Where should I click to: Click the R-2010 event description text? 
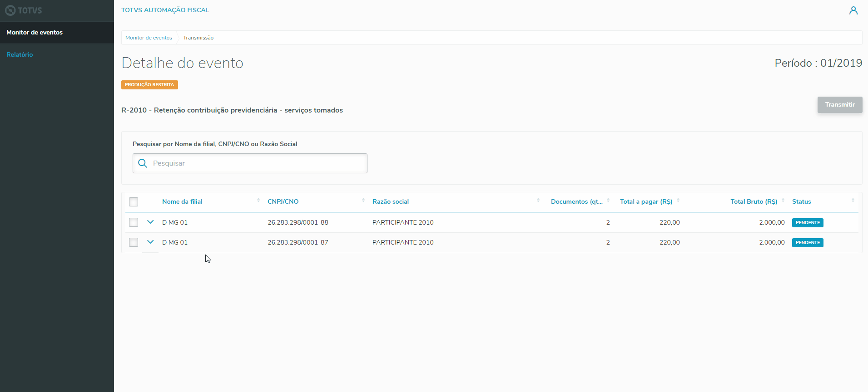point(232,110)
